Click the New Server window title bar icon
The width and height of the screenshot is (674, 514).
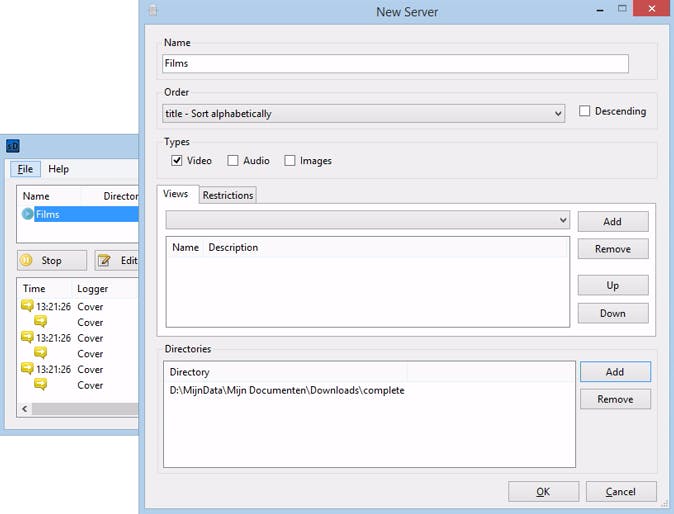tap(153, 10)
